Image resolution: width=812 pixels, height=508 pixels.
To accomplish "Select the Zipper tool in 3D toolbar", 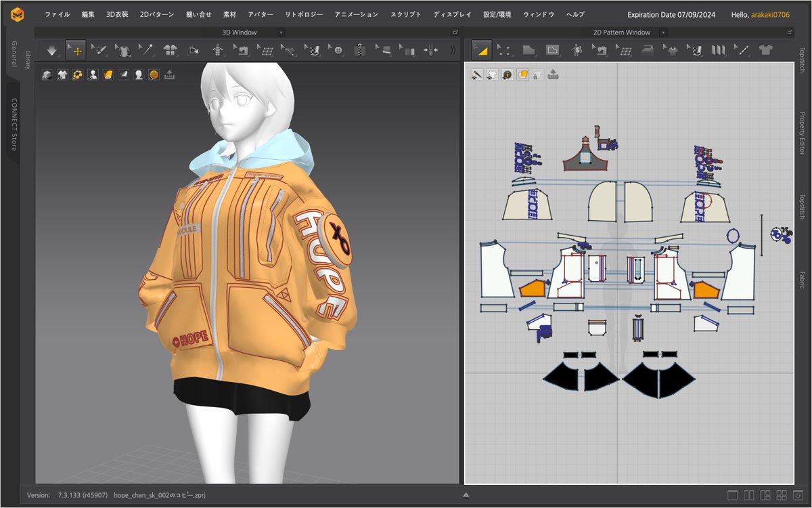I will click(361, 49).
